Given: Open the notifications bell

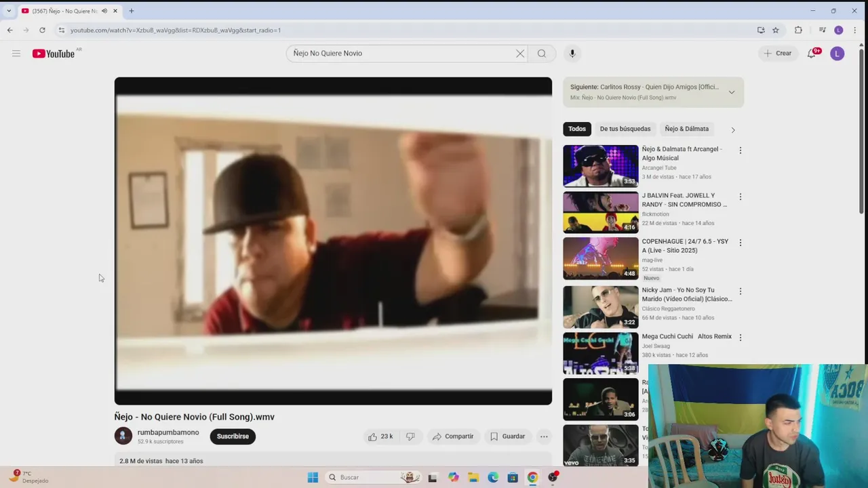Looking at the screenshot, I should (812, 54).
